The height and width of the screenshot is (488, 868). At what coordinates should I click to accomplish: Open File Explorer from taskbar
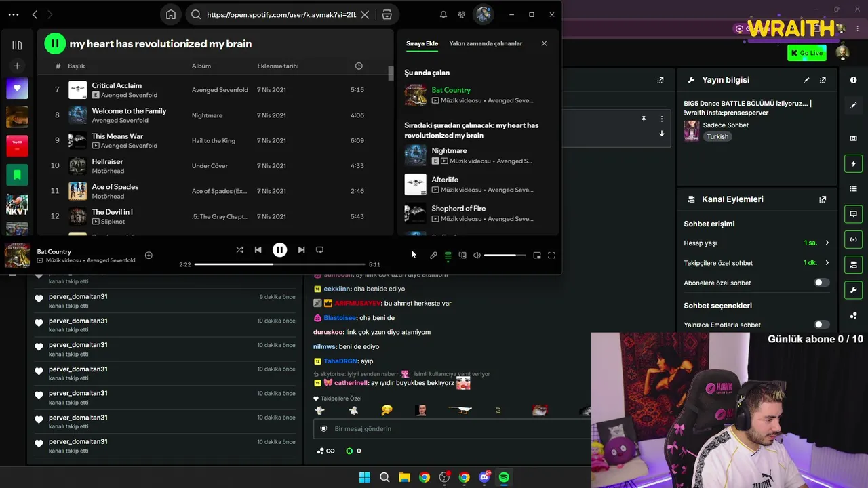(x=404, y=477)
